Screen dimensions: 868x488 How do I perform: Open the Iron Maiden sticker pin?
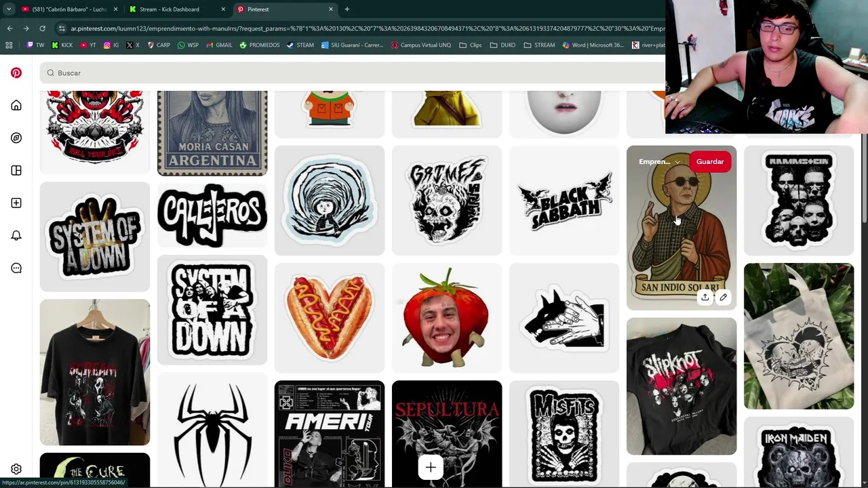pyautogui.click(x=799, y=452)
